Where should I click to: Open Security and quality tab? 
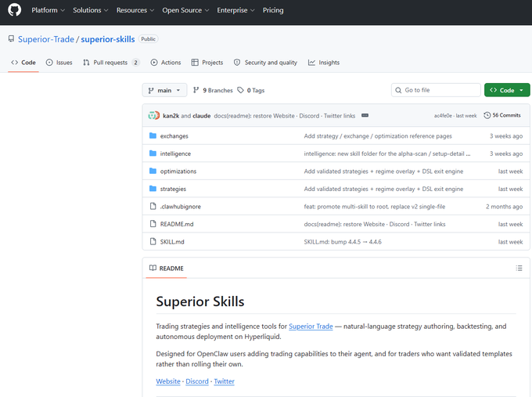point(265,63)
